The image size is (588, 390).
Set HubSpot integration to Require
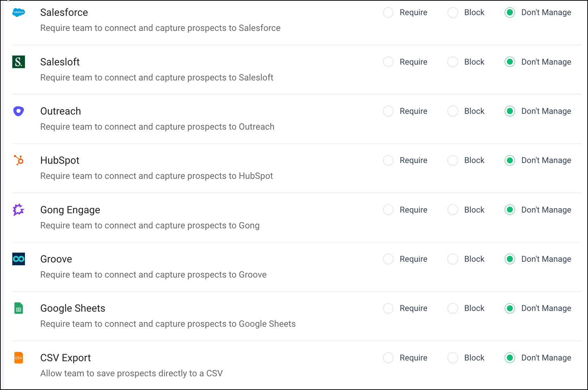(388, 160)
